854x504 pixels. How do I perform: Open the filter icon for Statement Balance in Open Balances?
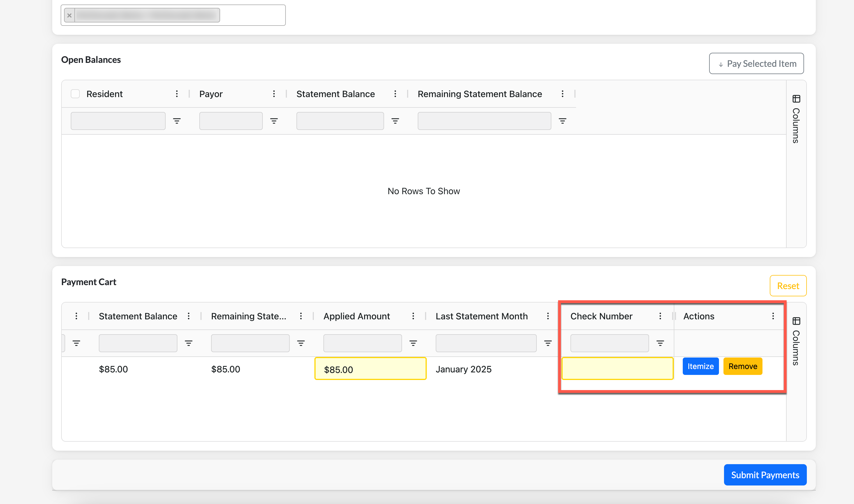click(395, 121)
